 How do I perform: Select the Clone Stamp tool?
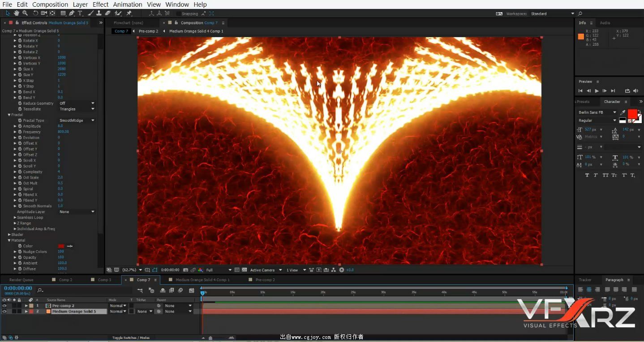(99, 13)
